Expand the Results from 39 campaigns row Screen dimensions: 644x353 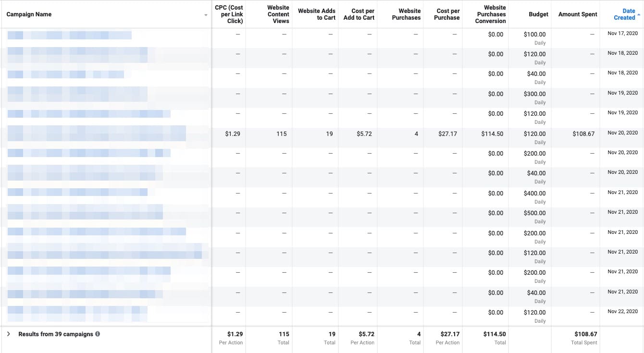tap(9, 334)
